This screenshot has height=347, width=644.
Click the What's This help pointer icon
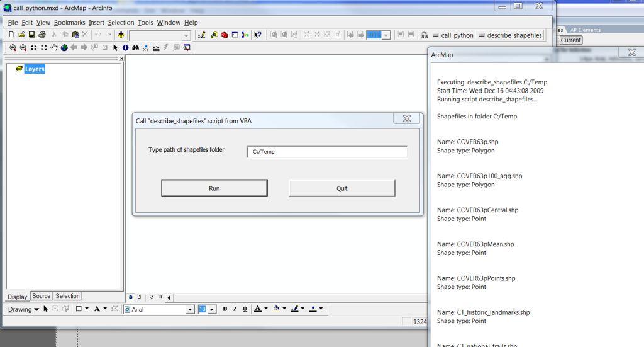coord(258,35)
